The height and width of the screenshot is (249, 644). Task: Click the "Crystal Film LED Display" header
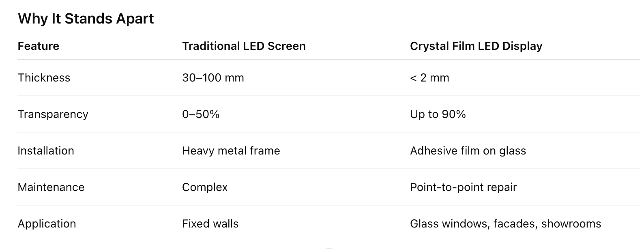pyautogui.click(x=476, y=46)
